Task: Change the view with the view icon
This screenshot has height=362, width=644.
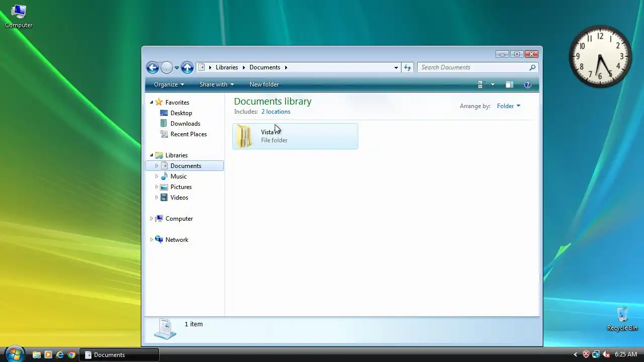Action: pyautogui.click(x=480, y=84)
